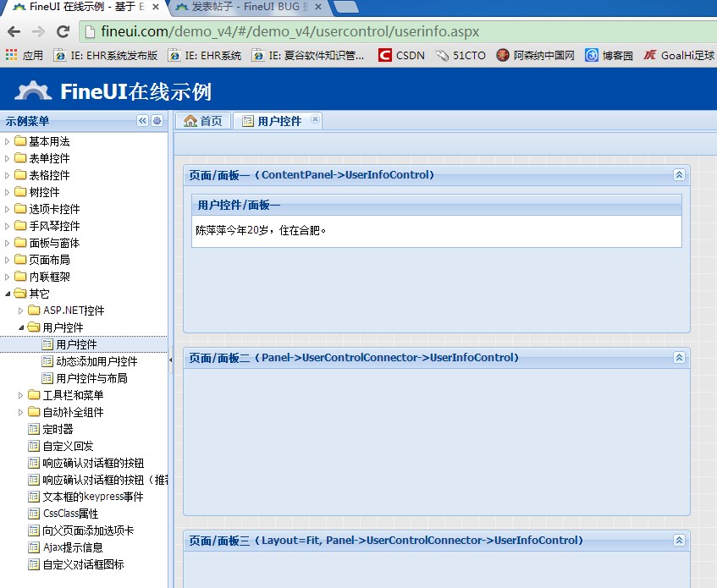Expand the ASP.NET控件 tree node
The image size is (717, 588).
(20, 310)
